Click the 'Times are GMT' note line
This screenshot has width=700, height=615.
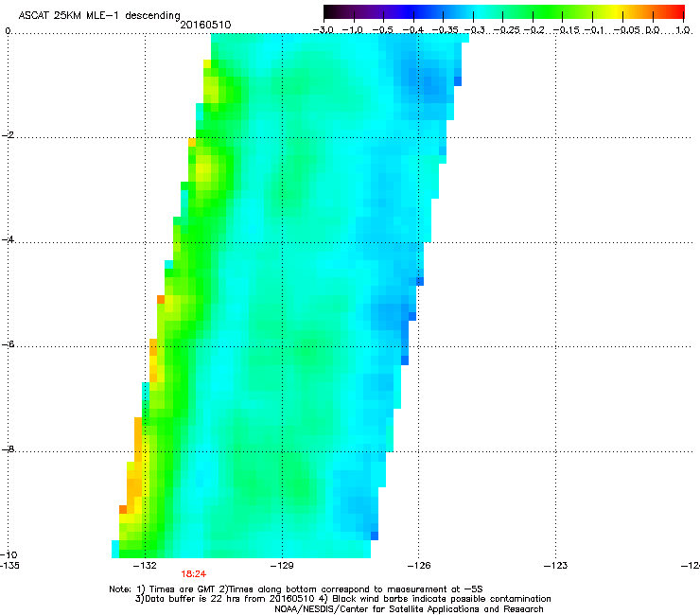pyautogui.click(x=296, y=589)
